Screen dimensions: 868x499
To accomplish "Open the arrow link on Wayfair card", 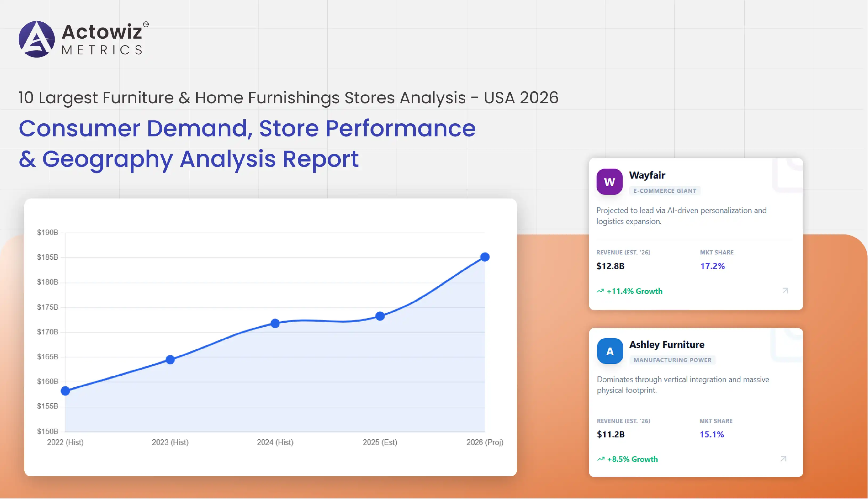I will pos(785,291).
